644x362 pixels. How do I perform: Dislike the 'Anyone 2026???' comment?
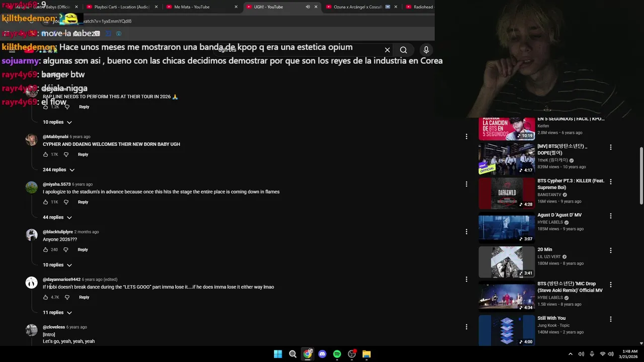point(66,249)
